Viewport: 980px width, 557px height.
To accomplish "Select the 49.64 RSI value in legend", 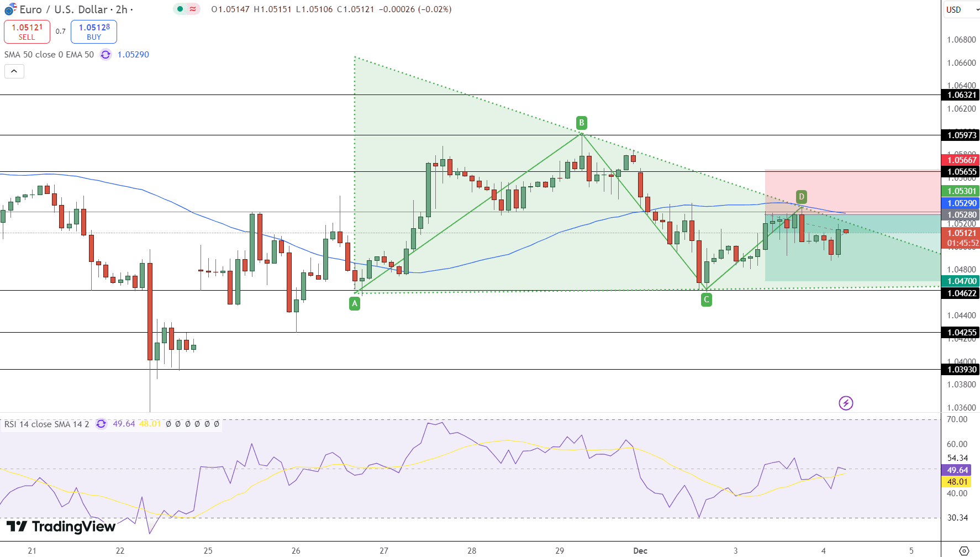I will coord(124,424).
